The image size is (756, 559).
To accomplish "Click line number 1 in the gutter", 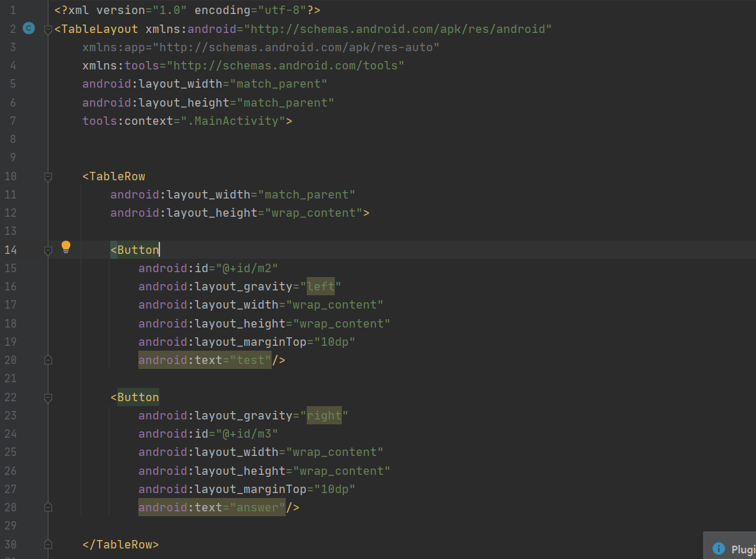I will [x=13, y=10].
